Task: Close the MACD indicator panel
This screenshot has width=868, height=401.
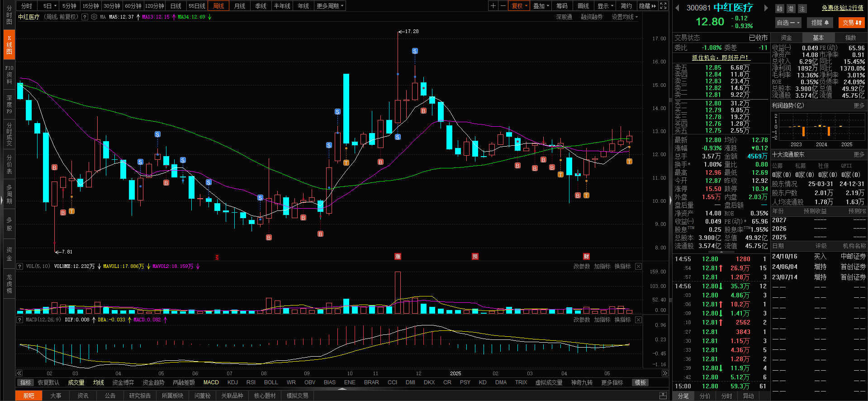Action: click(638, 320)
